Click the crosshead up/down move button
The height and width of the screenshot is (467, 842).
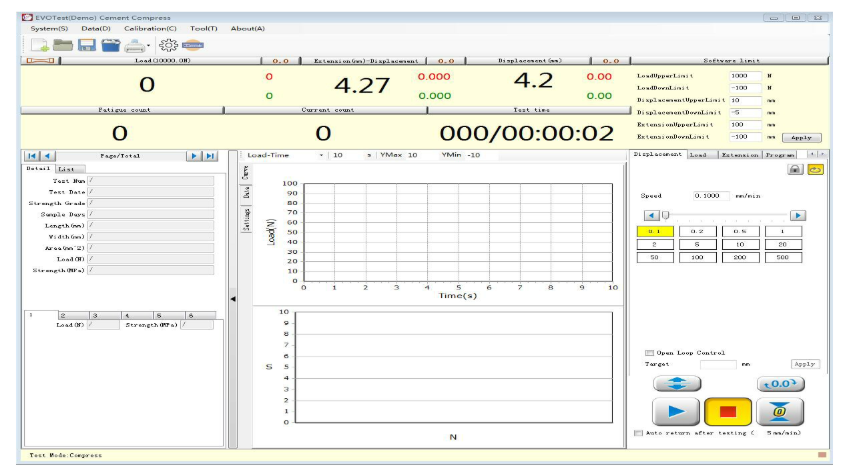[677, 384]
